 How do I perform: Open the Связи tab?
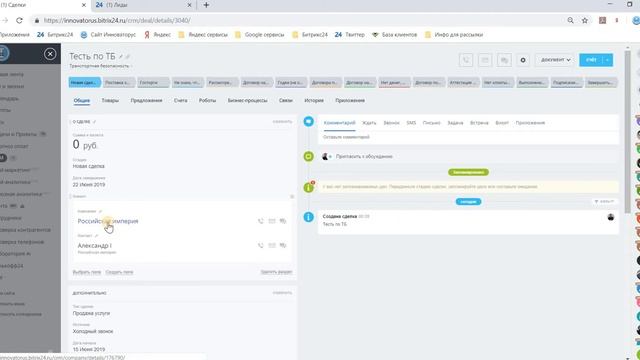click(286, 100)
